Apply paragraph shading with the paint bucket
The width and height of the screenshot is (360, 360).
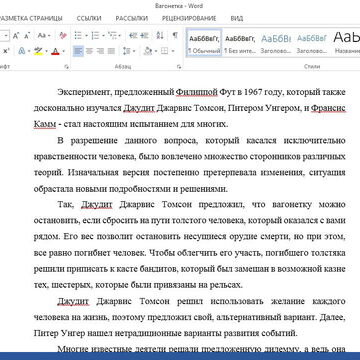pyautogui.click(x=148, y=51)
